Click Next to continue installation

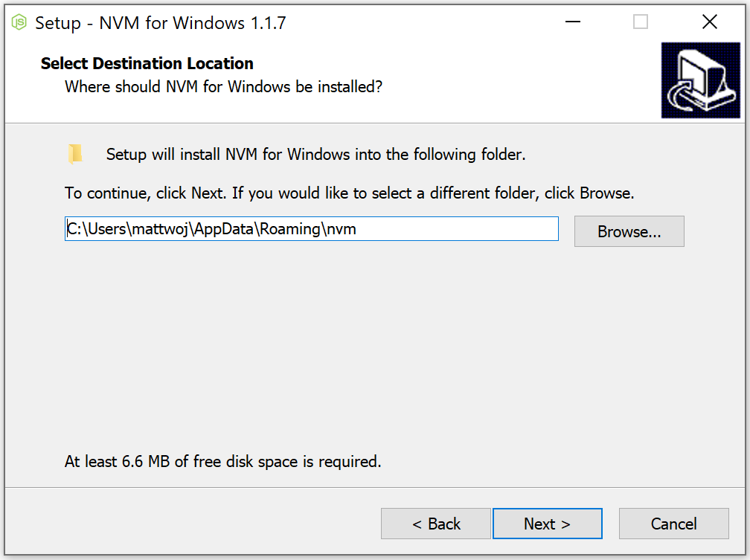click(548, 524)
